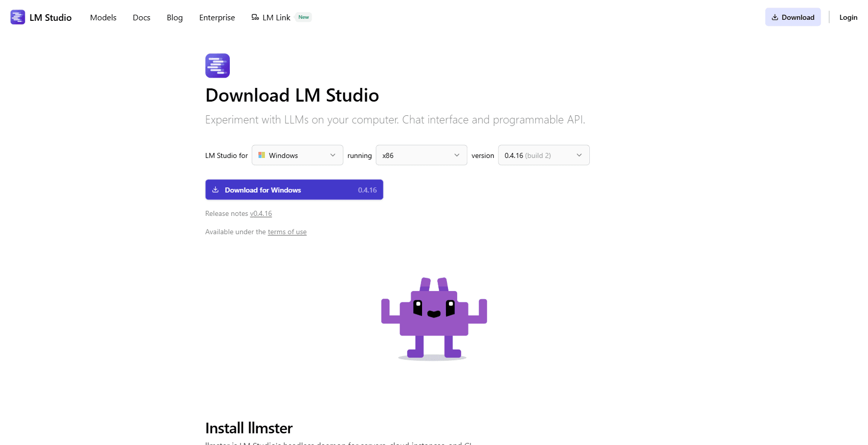Open the Login page
The height and width of the screenshot is (445, 868).
[848, 17]
